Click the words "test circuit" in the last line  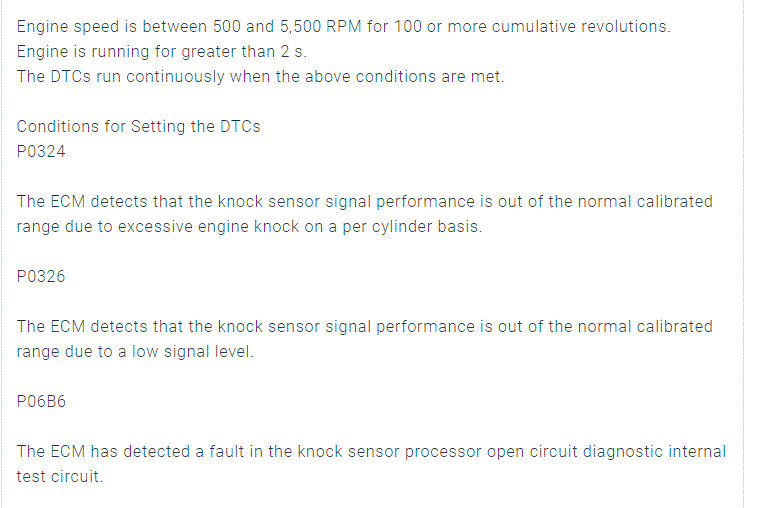(59, 477)
